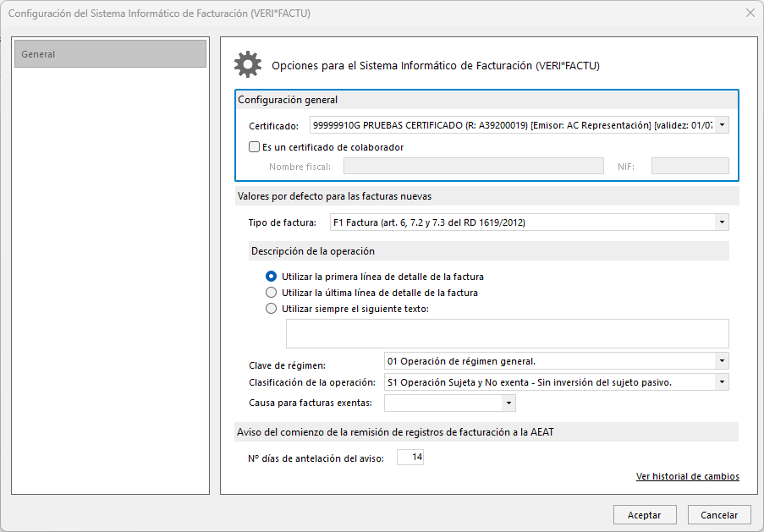Click '01 Operación de régimen general' field
The width and height of the screenshot is (764, 532).
550,361
